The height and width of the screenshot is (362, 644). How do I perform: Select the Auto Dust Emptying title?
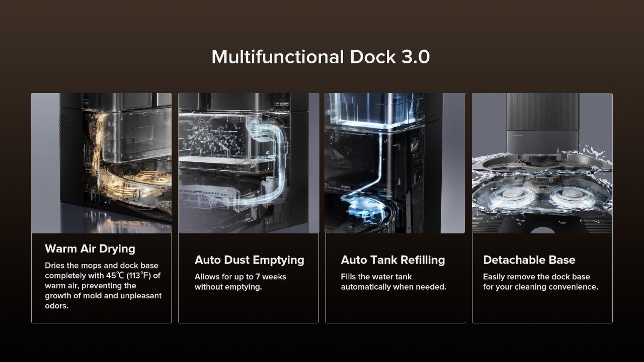point(250,260)
